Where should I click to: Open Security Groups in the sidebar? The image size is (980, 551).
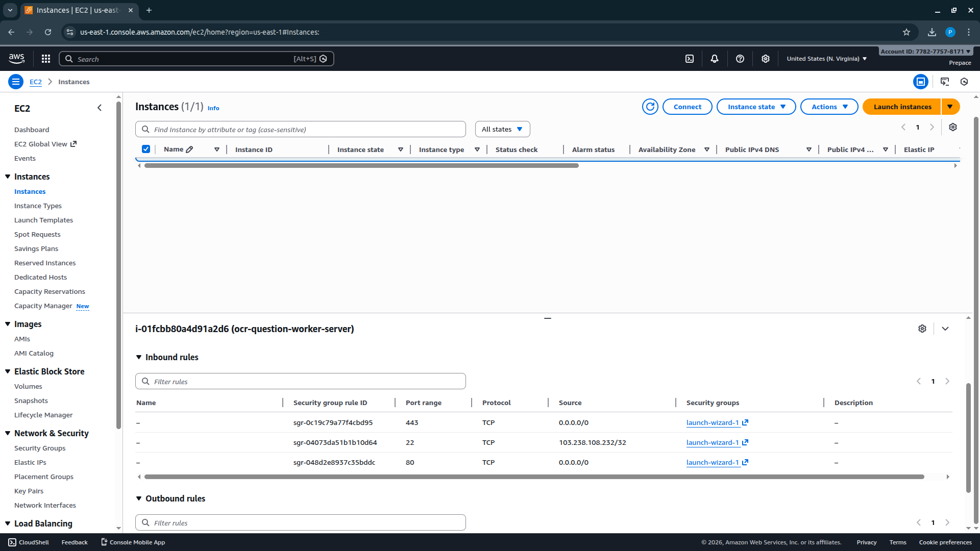click(x=40, y=448)
